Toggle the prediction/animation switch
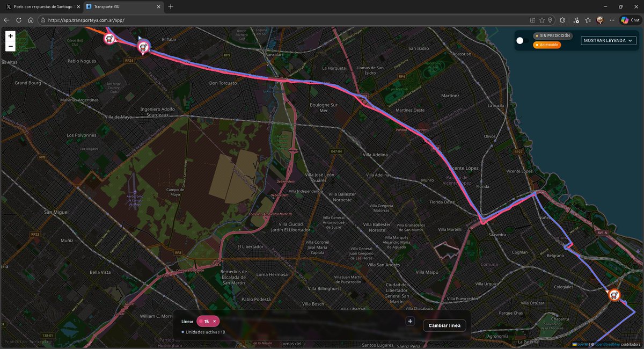This screenshot has width=644, height=349. click(x=522, y=40)
